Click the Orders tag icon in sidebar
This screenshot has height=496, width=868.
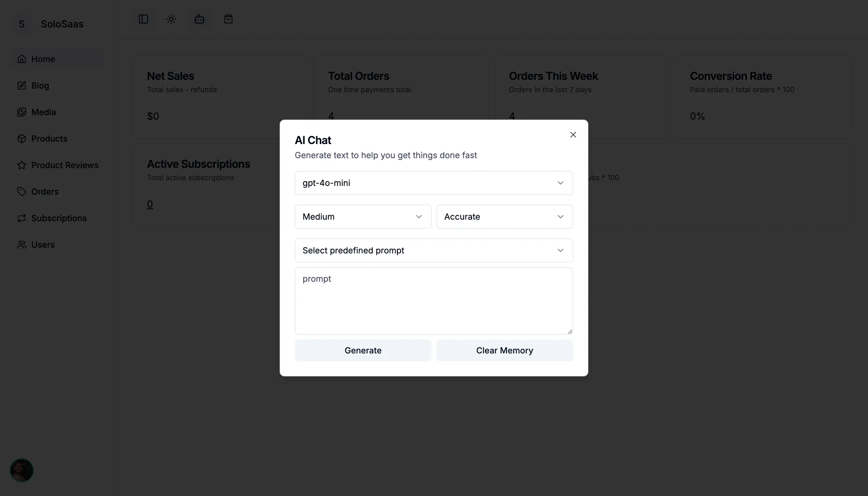[22, 192]
